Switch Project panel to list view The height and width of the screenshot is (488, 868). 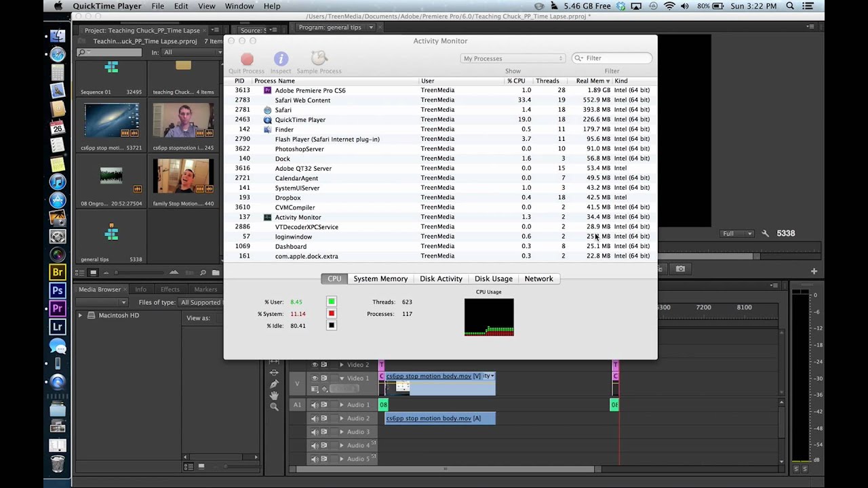point(80,272)
